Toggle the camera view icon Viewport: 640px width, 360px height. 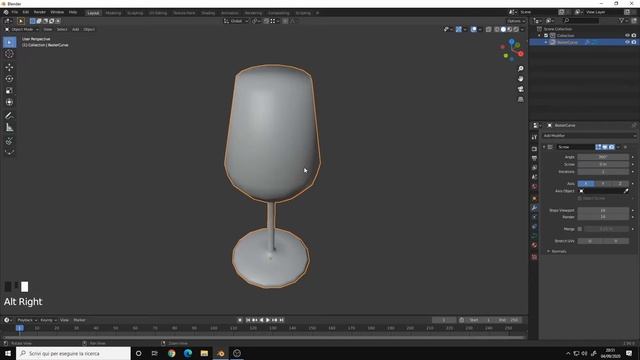[520, 89]
